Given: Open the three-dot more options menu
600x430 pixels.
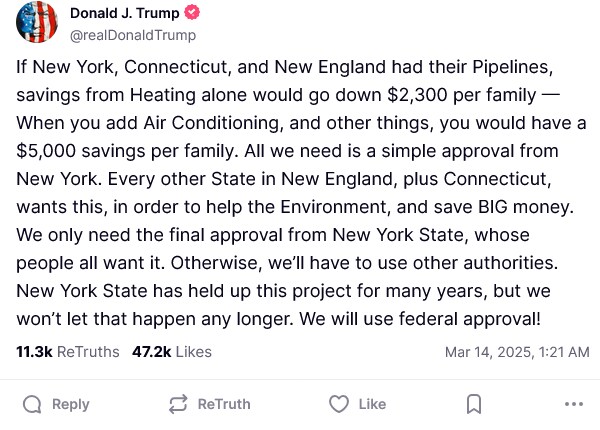Looking at the screenshot, I should tap(573, 404).
